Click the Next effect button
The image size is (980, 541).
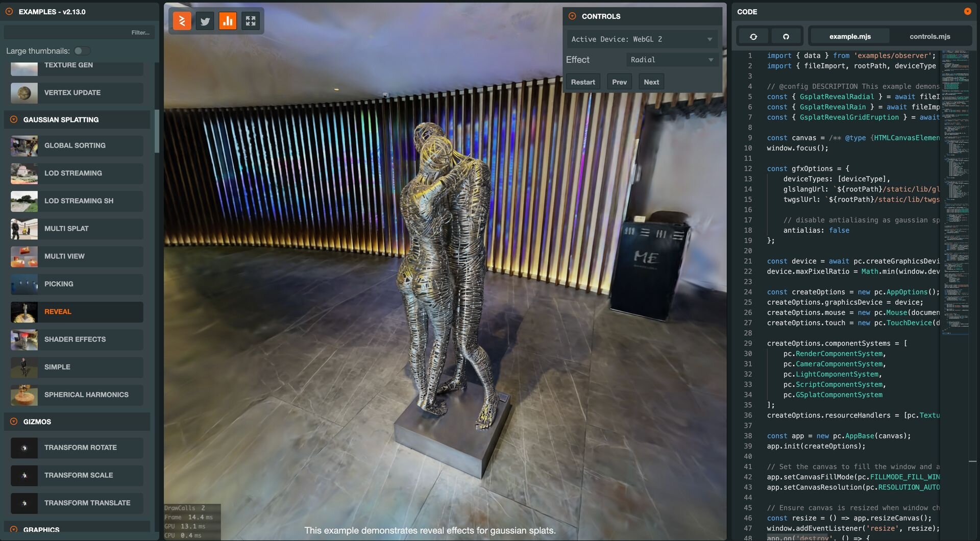651,82
